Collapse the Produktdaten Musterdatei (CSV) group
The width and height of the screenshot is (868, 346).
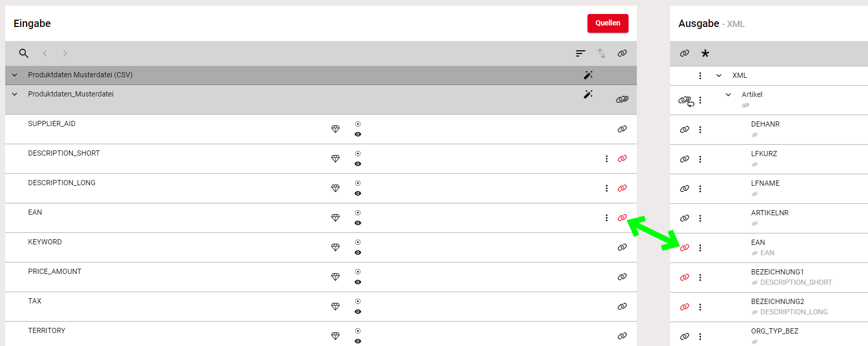tap(15, 75)
